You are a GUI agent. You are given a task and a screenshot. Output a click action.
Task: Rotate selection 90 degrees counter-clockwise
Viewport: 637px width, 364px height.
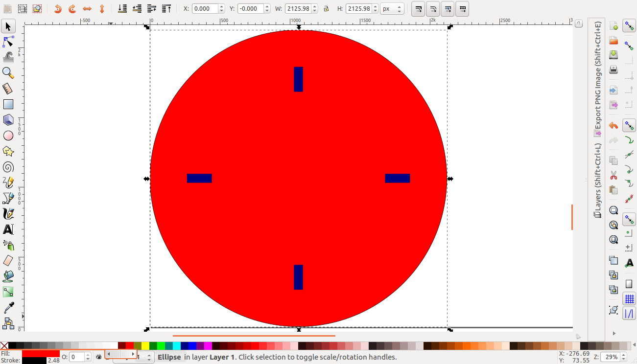pyautogui.click(x=58, y=9)
